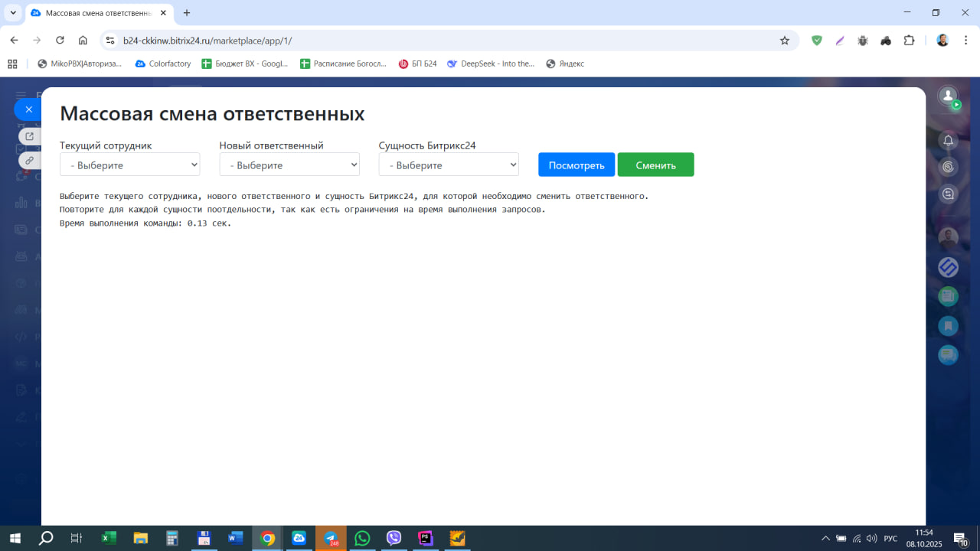Open the user photo avatar in right sidebar
Image resolution: width=980 pixels, height=551 pixels.
tap(948, 238)
